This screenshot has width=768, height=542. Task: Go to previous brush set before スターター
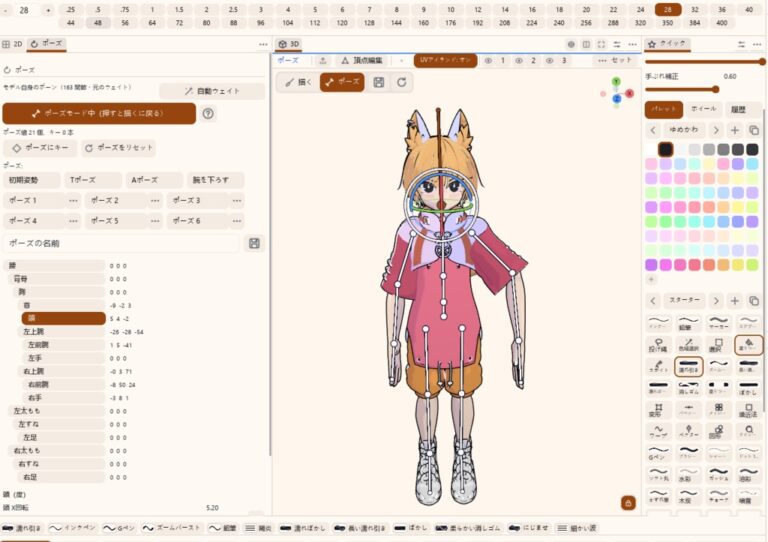(x=653, y=301)
